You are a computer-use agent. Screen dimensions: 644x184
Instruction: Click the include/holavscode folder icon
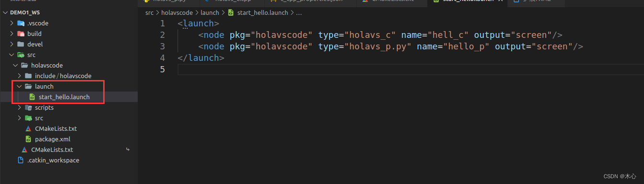pyautogui.click(x=28, y=76)
